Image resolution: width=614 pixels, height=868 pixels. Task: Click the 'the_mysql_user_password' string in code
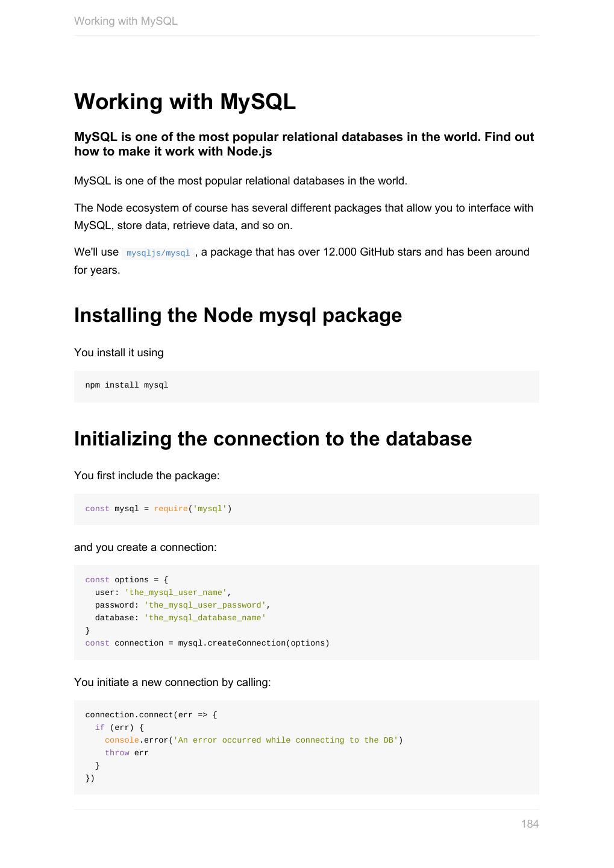pos(205,605)
